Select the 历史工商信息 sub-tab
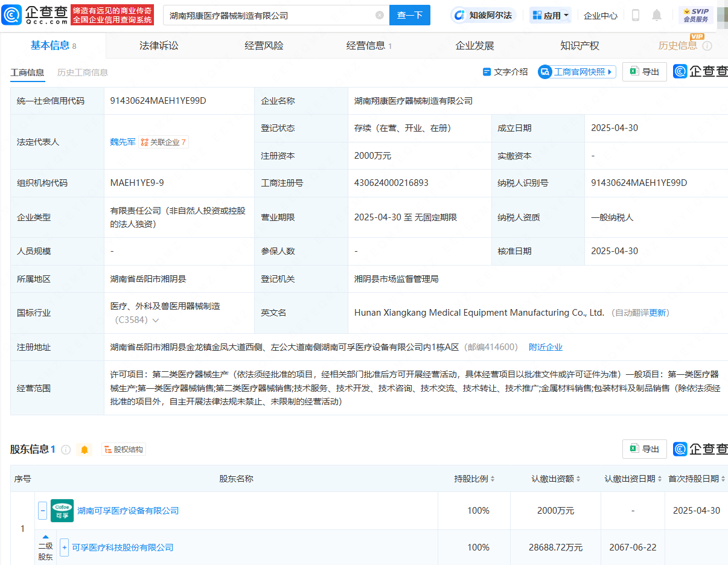 (x=83, y=72)
